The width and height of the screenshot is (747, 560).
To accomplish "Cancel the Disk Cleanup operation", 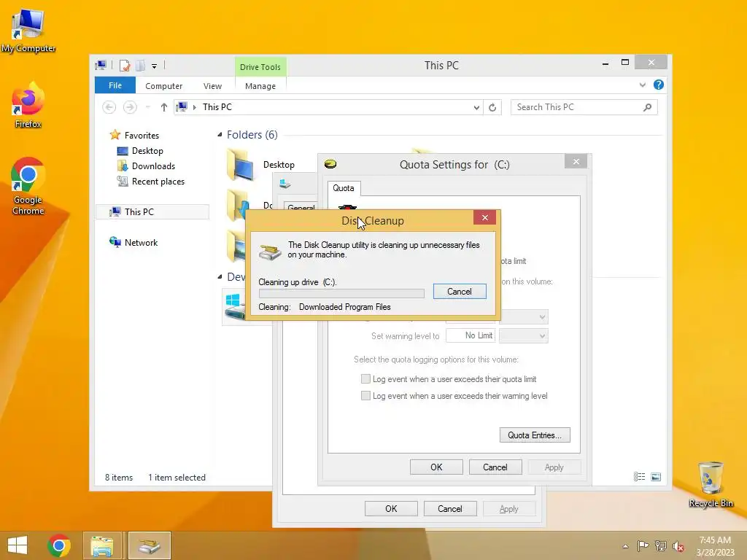I will [x=460, y=292].
